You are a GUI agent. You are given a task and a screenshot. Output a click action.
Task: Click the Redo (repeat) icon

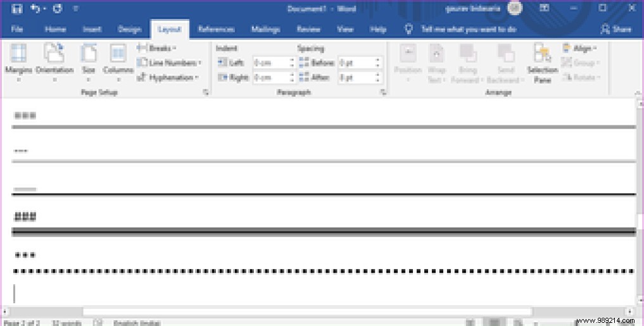pos(58,9)
